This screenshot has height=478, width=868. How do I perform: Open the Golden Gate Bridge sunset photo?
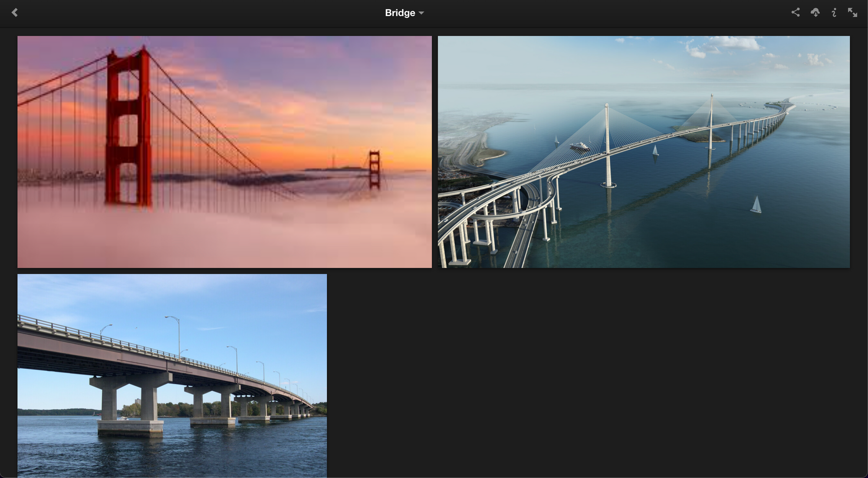pos(224,152)
